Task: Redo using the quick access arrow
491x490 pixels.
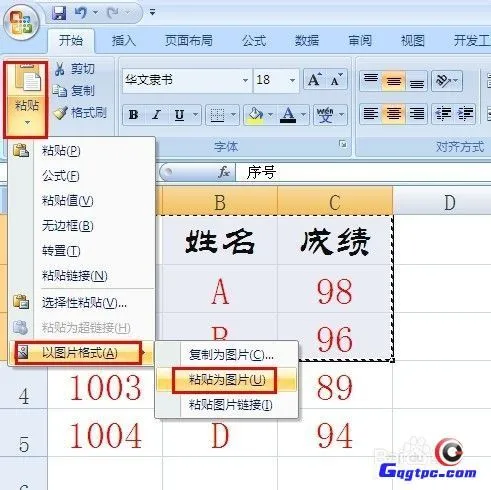Action: tap(113, 13)
